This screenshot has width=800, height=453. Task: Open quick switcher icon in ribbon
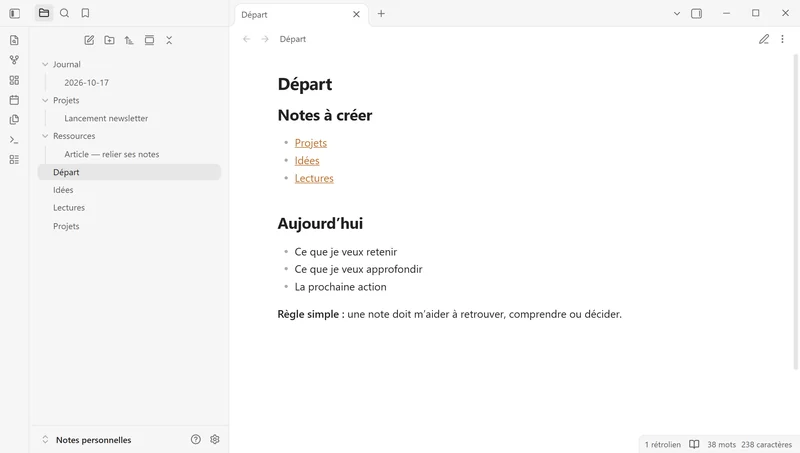click(14, 40)
